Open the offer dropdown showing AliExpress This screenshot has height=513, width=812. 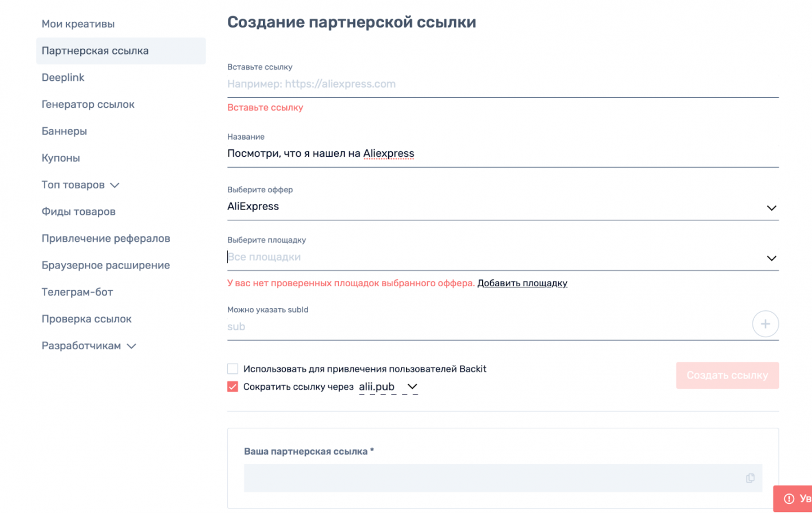pos(503,207)
